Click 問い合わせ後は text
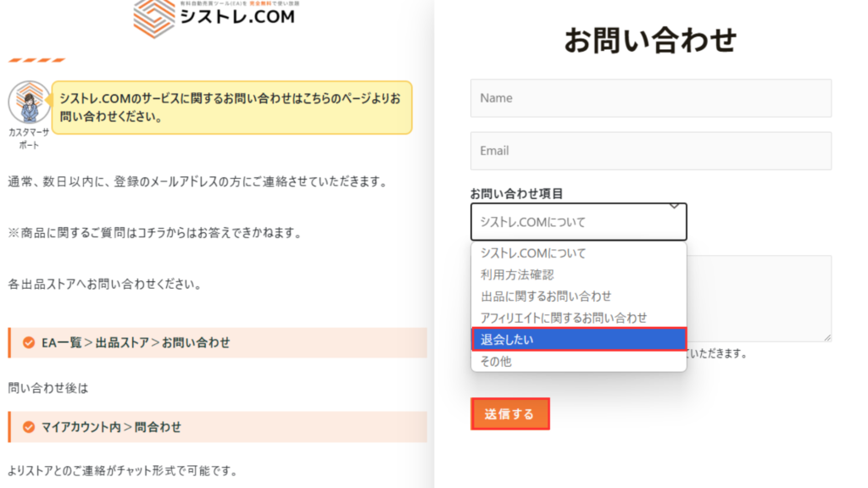 (48, 388)
